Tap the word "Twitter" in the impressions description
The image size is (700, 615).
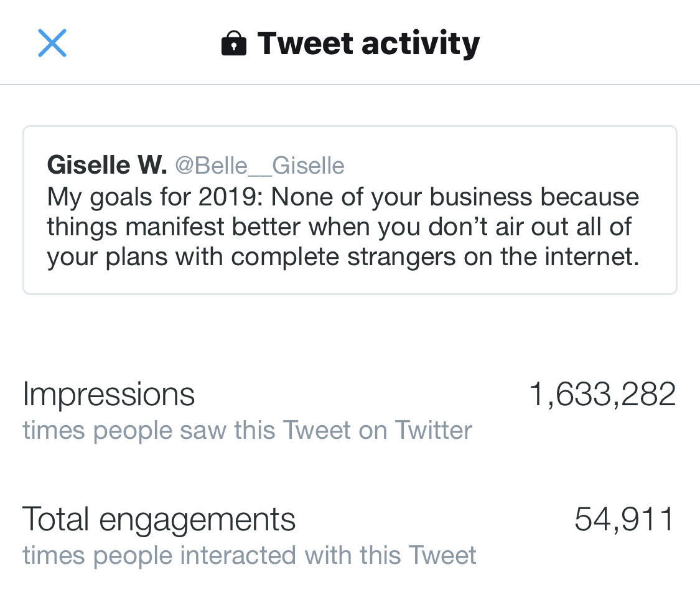point(434,431)
